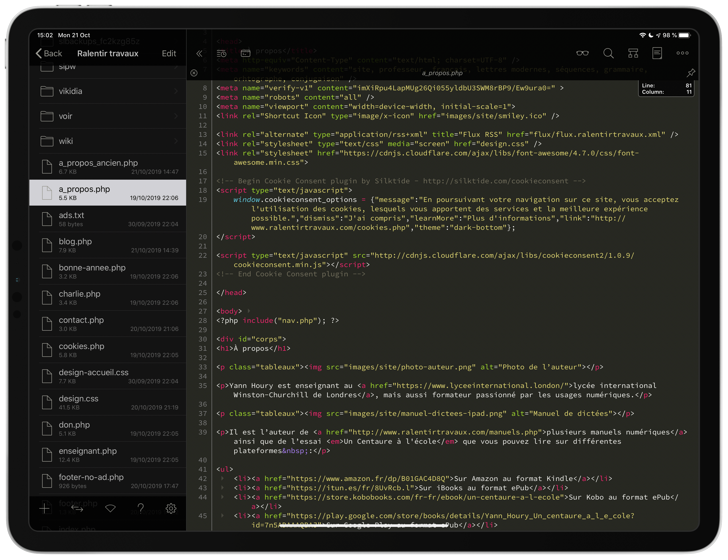Open the symbol structure navigator icon
Image resolution: width=728 pixels, height=560 pixels.
[633, 53]
